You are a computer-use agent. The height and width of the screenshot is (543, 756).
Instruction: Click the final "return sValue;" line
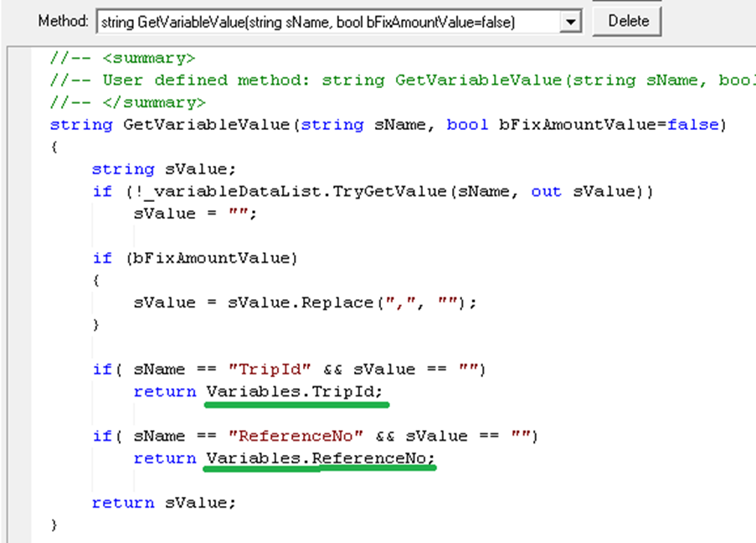pos(164,503)
